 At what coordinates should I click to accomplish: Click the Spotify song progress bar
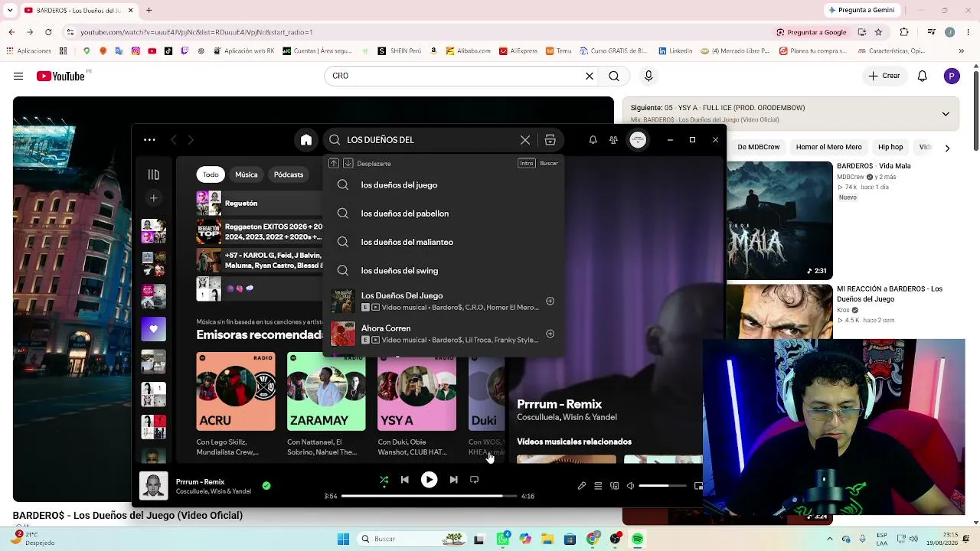429,496
